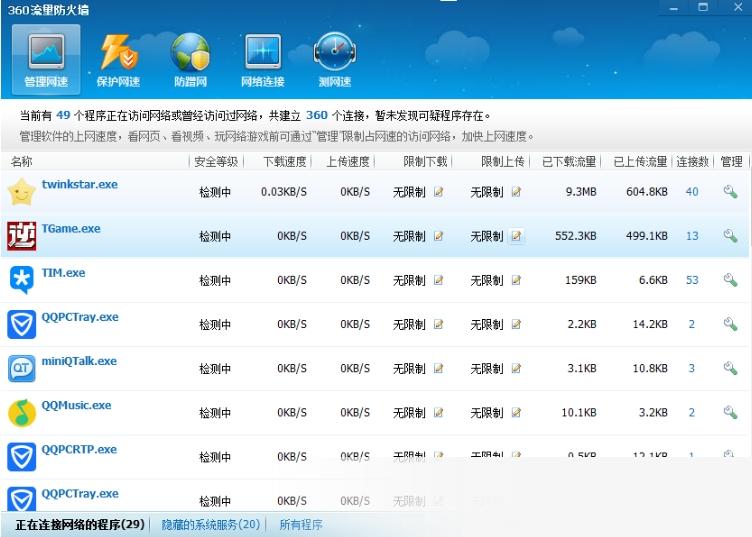Click the QQPCRTP.exe shield icon
Image resolution: width=752 pixels, height=537 pixels.
[22, 456]
